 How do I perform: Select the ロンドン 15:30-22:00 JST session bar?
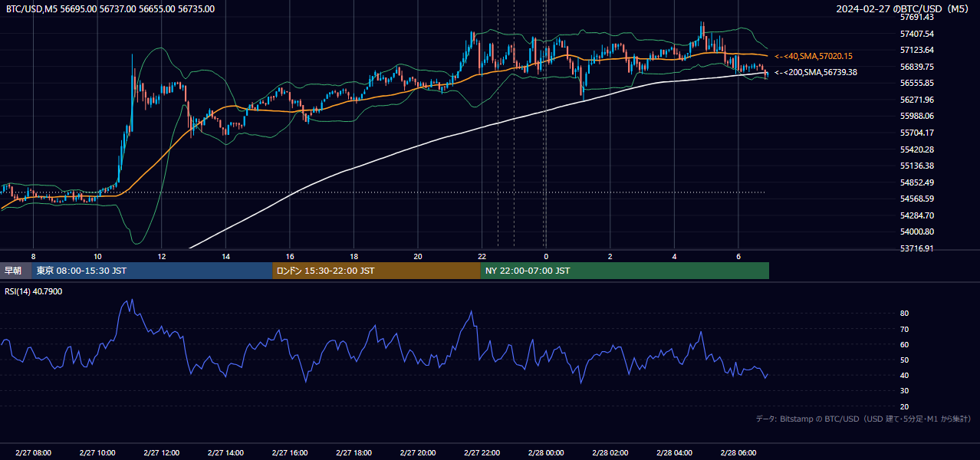pyautogui.click(x=377, y=271)
